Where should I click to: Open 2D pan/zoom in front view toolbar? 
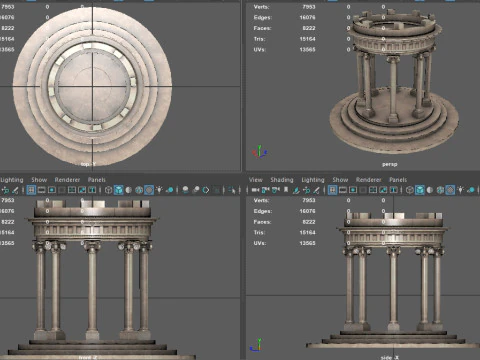[x=5, y=190]
